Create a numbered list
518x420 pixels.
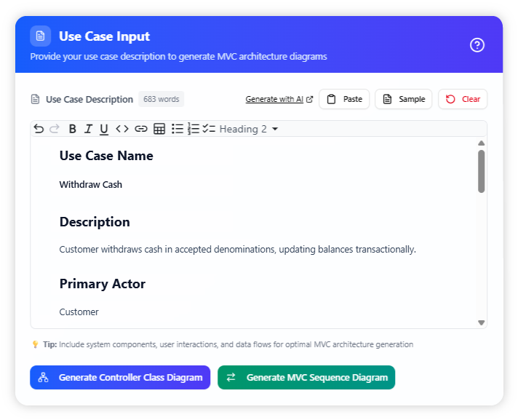(194, 129)
